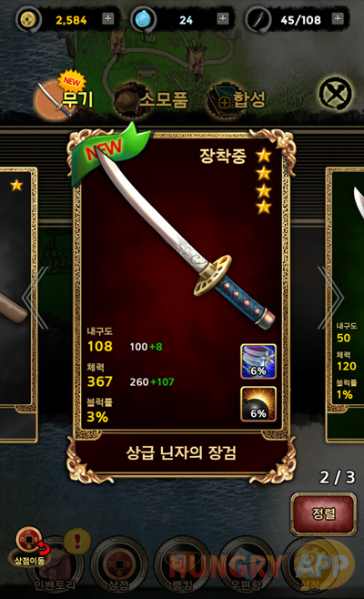Tap the shuriken whirlwind skill icon
Viewport: 364px width, 599px height.
point(258,361)
